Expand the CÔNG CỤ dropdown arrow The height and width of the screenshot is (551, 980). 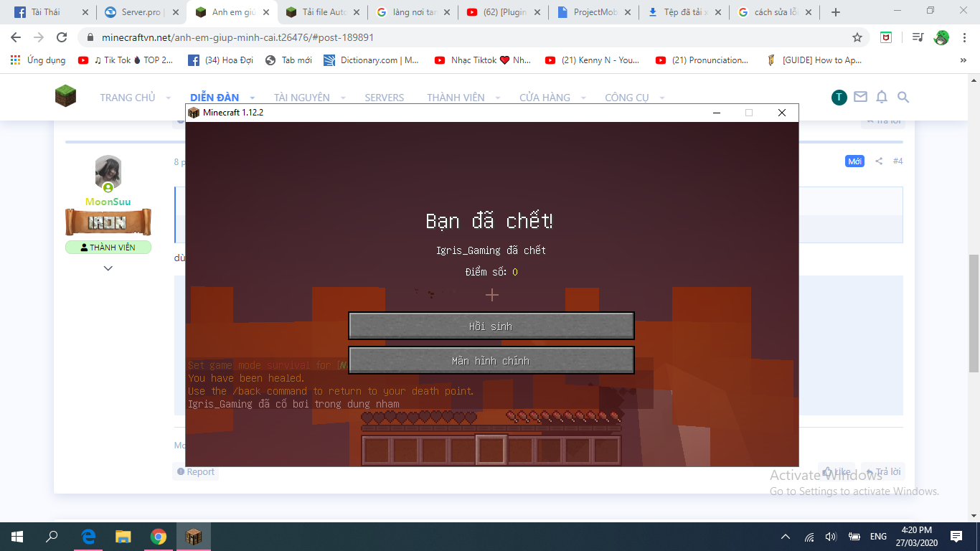tap(662, 98)
